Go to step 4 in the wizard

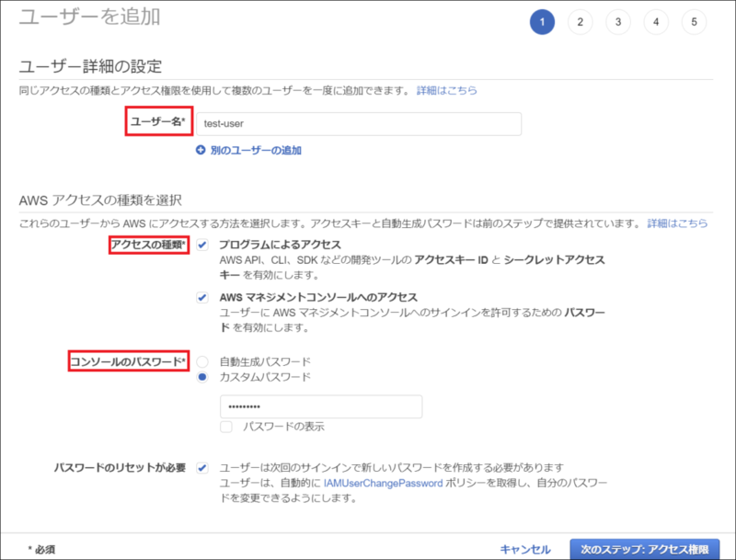click(x=656, y=22)
